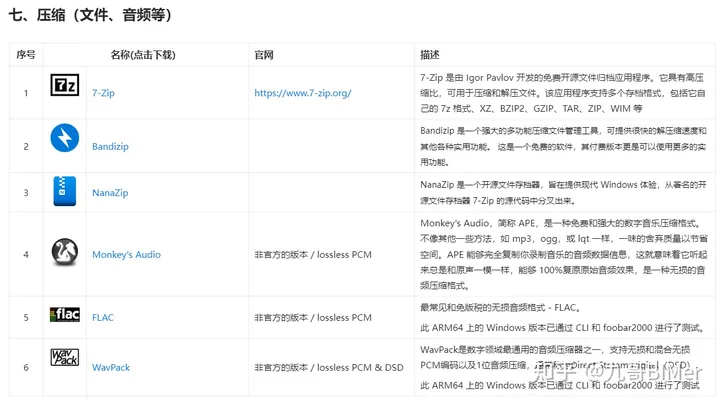Open the FLAC download link

coord(103,317)
